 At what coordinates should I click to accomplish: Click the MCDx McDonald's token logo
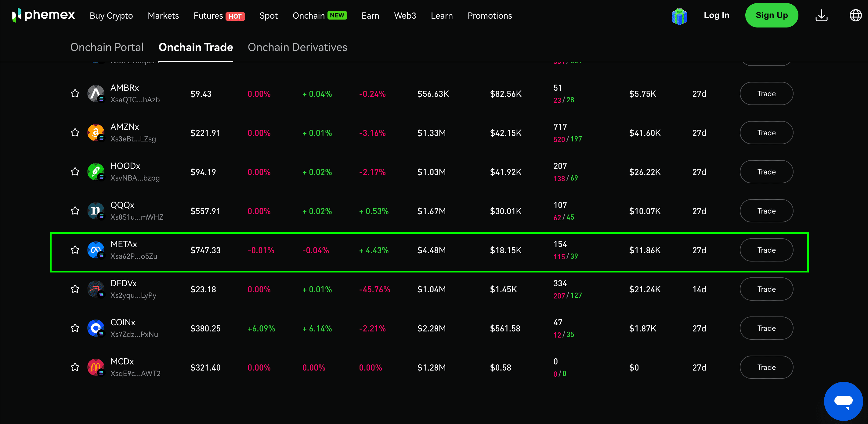[96, 368]
